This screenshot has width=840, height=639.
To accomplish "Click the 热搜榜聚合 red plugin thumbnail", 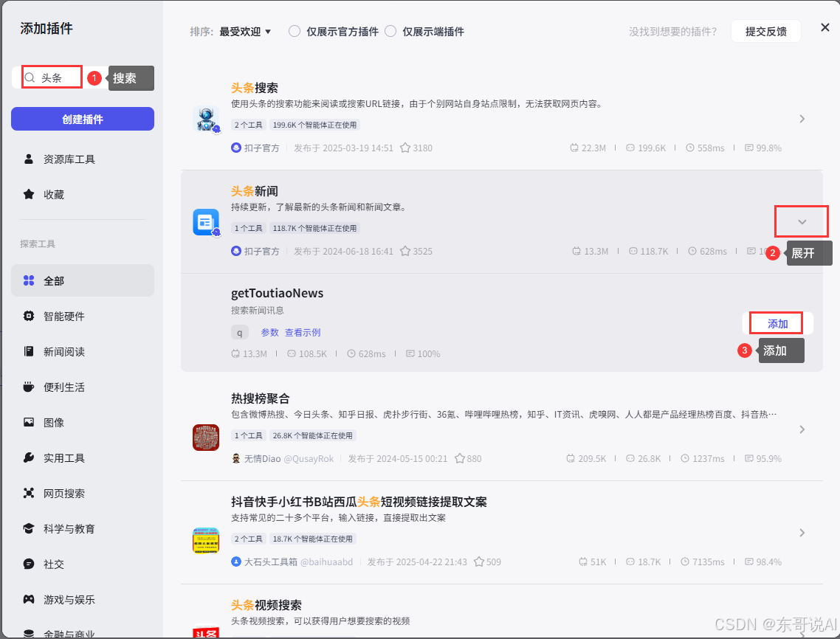I will 206,437.
